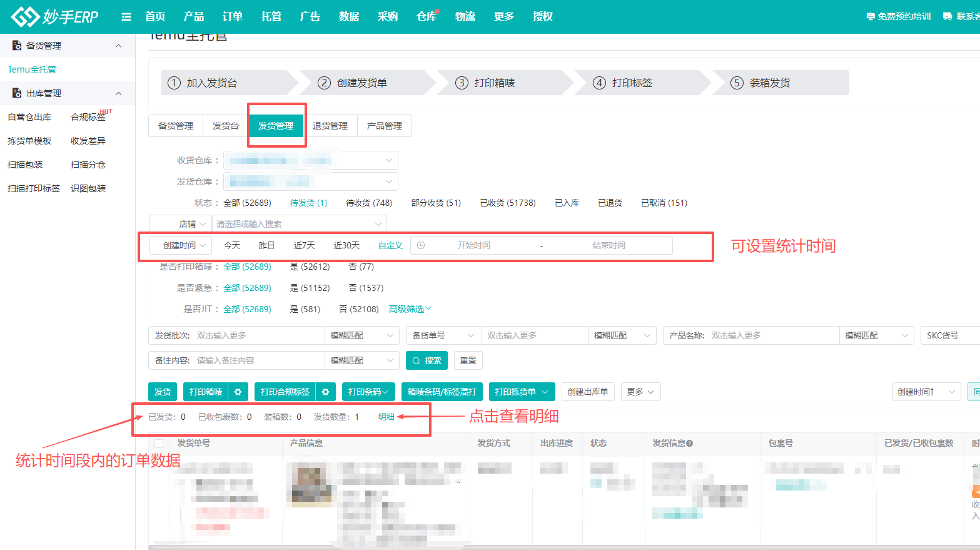Image resolution: width=980 pixels, height=550 pixels.
Task: Switch to the 退货管理 tab
Action: (x=330, y=126)
